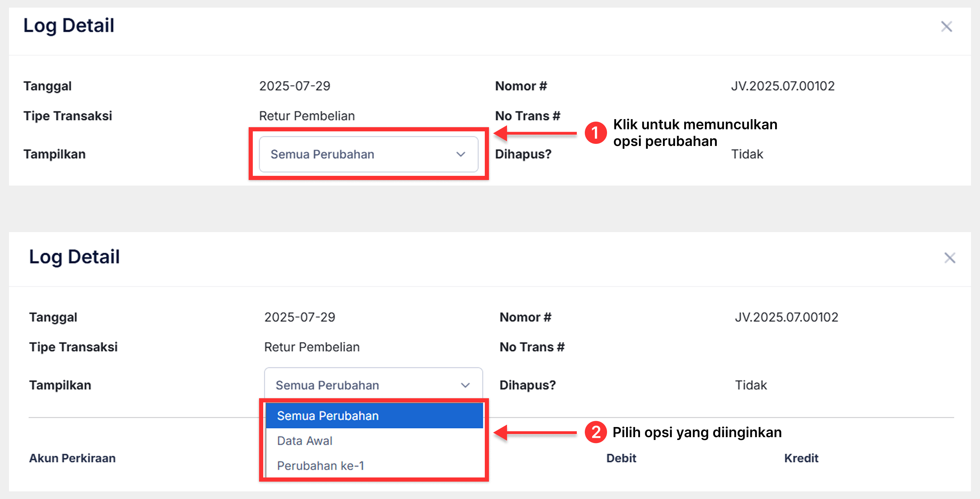Click top JV.2025.07.00102 number value
The image size is (980, 499).
[782, 86]
